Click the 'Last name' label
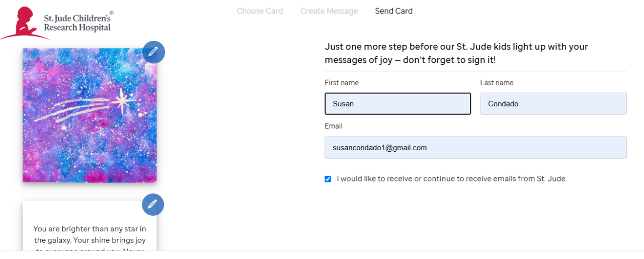This screenshot has height=259, width=644. (497, 83)
